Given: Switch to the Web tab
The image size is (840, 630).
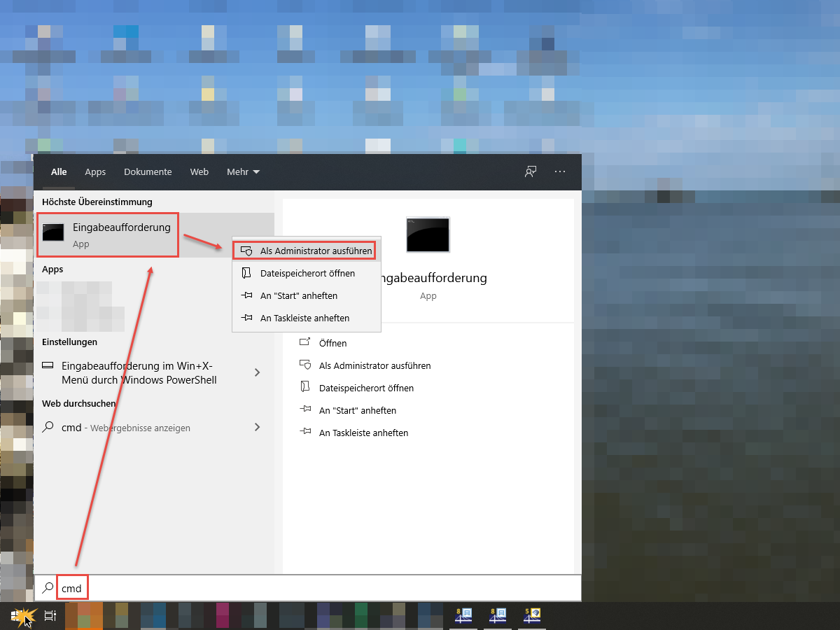Looking at the screenshot, I should (x=199, y=171).
